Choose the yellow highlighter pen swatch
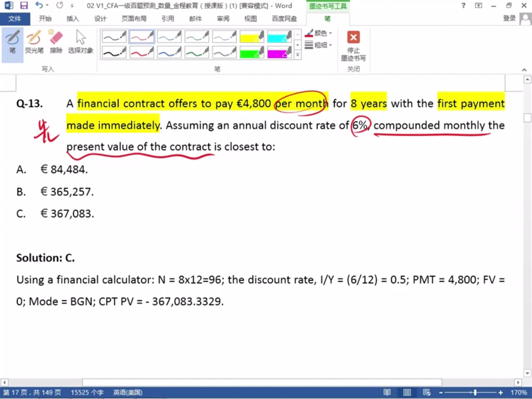The width and height of the screenshot is (532, 399). tap(252, 36)
